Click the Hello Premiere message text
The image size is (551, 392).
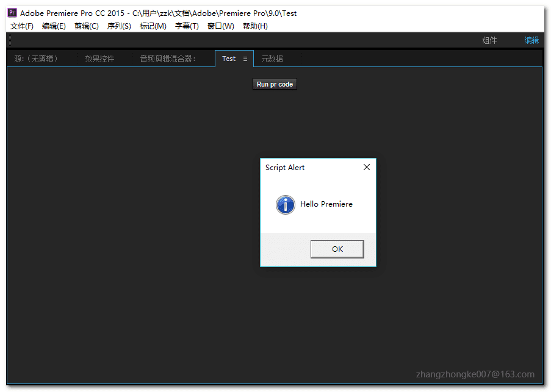[x=326, y=204]
